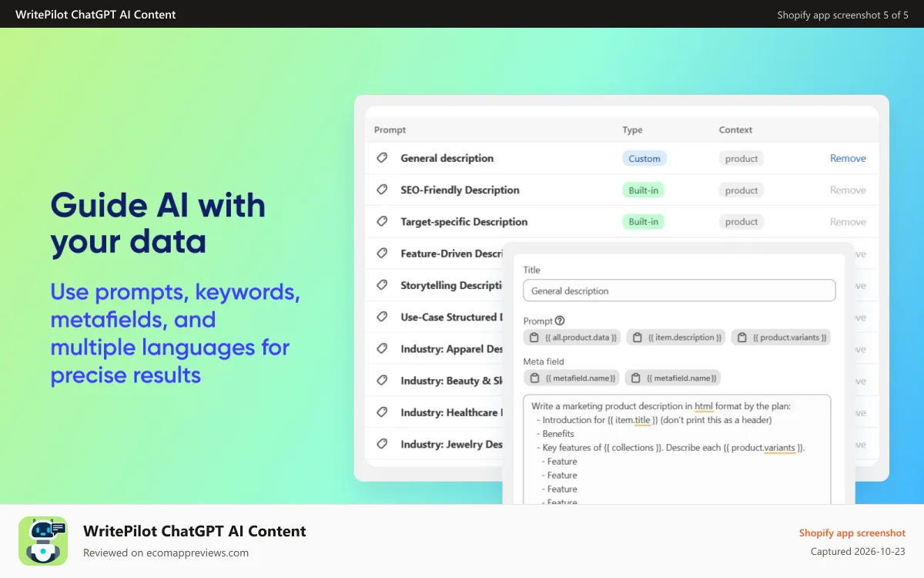
Task: Click inside the prompt text area
Action: (677, 449)
